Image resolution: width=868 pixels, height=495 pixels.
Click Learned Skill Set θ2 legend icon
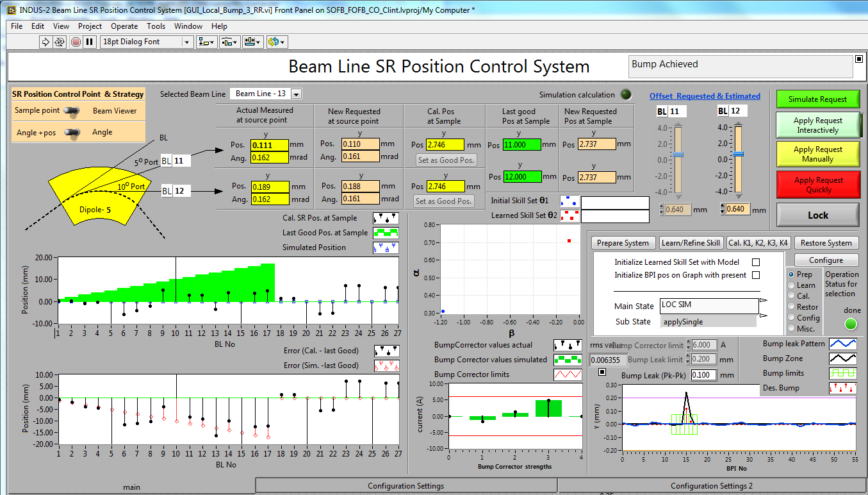click(x=569, y=215)
